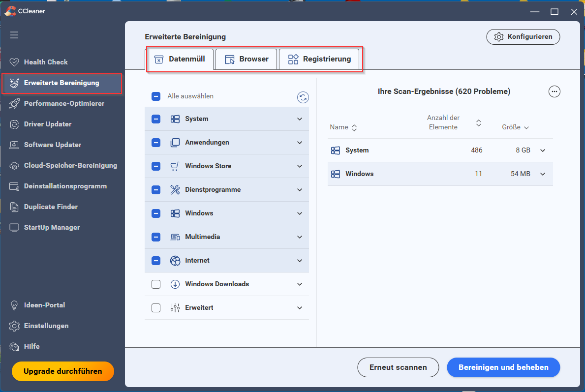Image resolution: width=585 pixels, height=392 pixels.
Task: Enable the Windows Downloads checkbox
Action: click(156, 284)
